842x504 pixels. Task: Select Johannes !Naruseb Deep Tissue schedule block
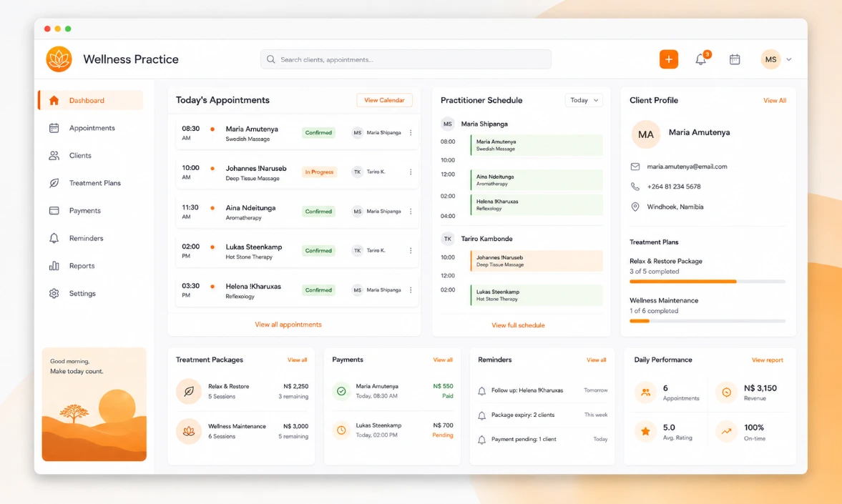pos(537,261)
